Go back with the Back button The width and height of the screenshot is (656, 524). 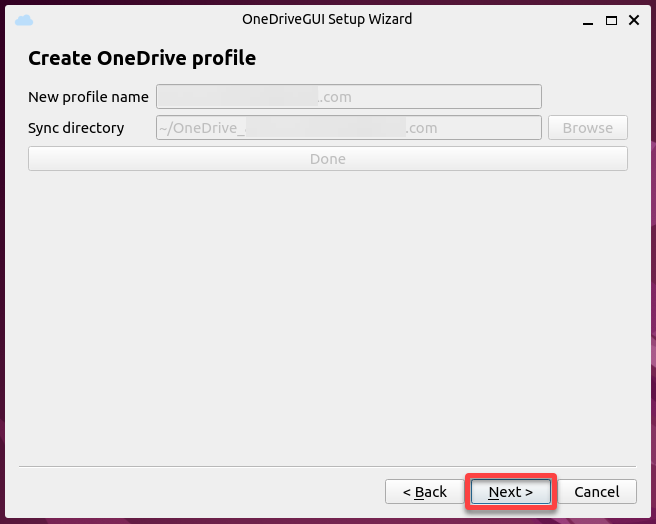424,491
